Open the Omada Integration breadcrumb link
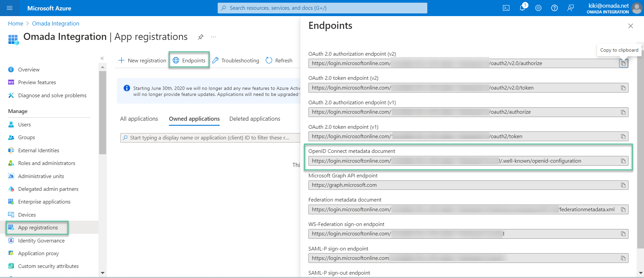The image size is (644, 278). tap(56, 23)
